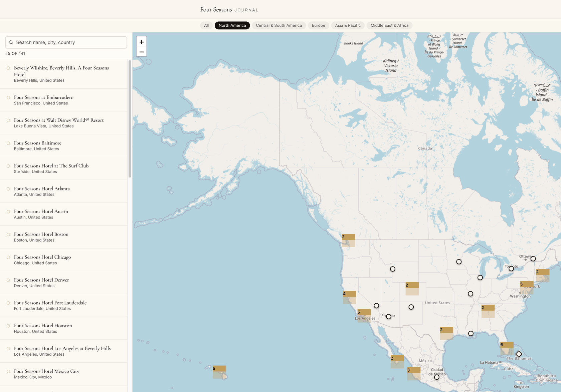Filter by Middle East & Africa
Viewport: 561px width, 392px height.
click(x=389, y=25)
